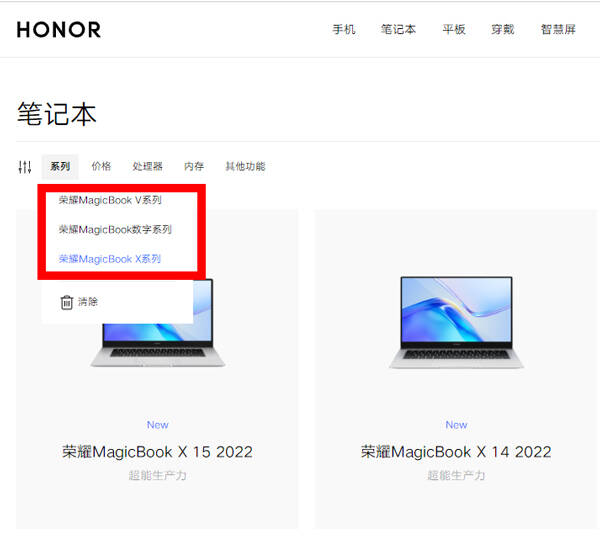Expand the 内存 filter dropdown

(x=194, y=166)
